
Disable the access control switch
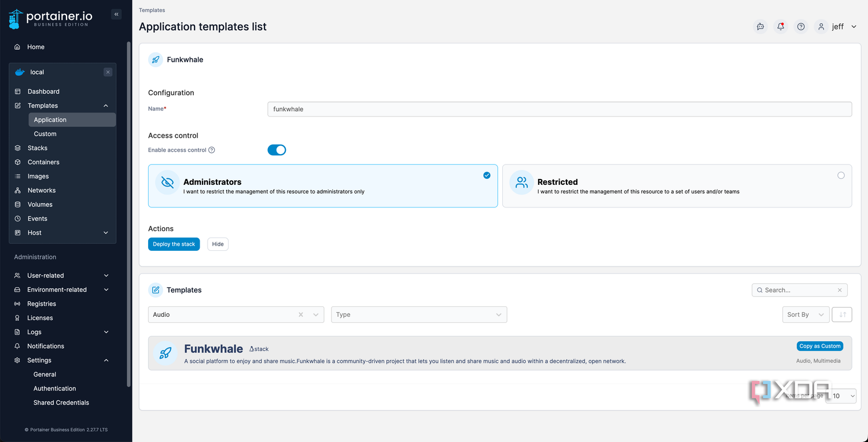[x=277, y=150]
